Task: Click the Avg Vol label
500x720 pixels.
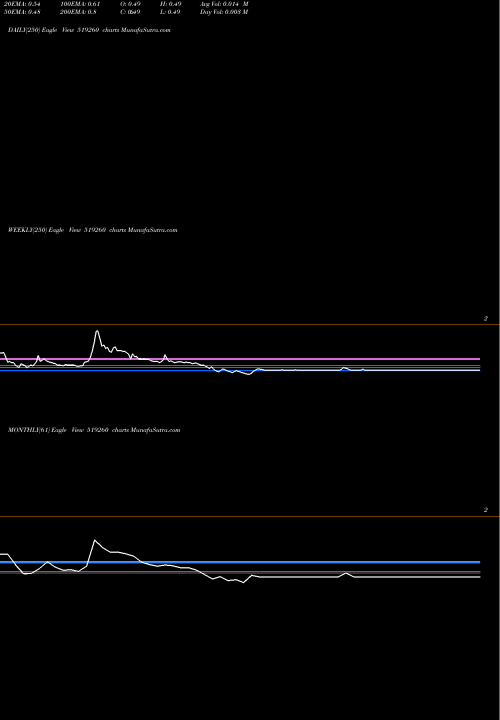Action: pyautogui.click(x=224, y=4)
